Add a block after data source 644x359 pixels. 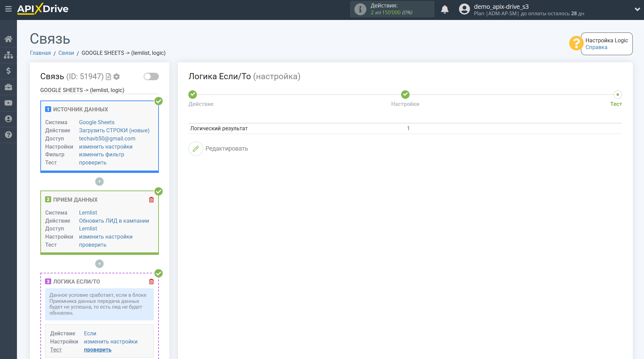pos(99,182)
